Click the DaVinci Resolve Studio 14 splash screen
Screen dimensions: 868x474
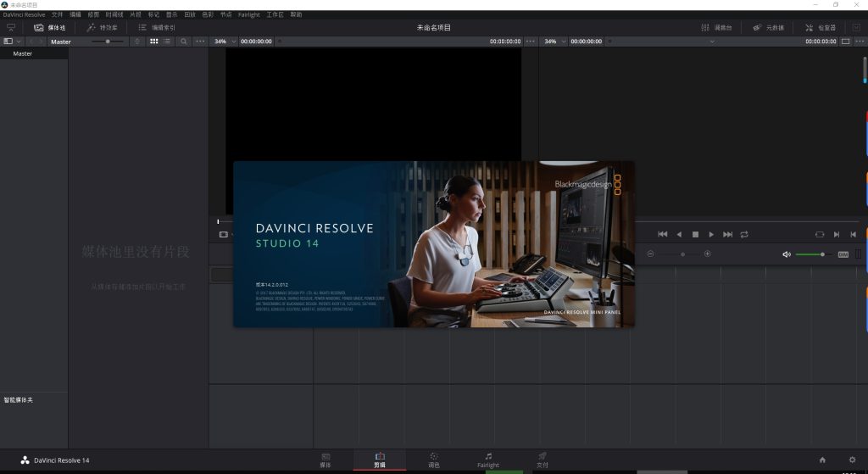(x=434, y=244)
